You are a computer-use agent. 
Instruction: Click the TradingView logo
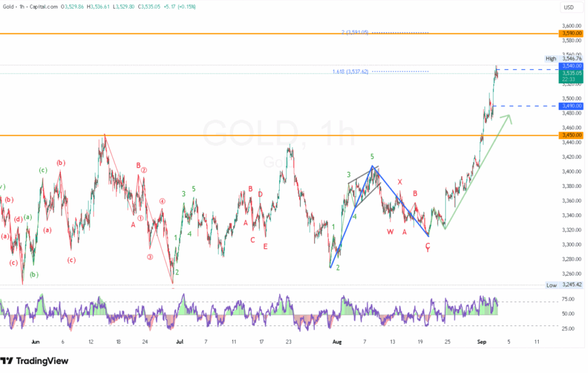34,361
